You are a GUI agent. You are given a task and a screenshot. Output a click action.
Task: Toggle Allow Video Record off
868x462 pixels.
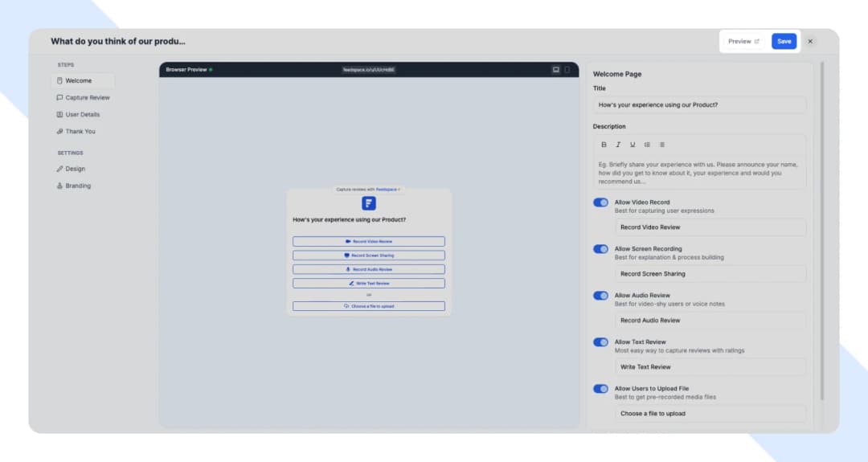click(x=600, y=202)
